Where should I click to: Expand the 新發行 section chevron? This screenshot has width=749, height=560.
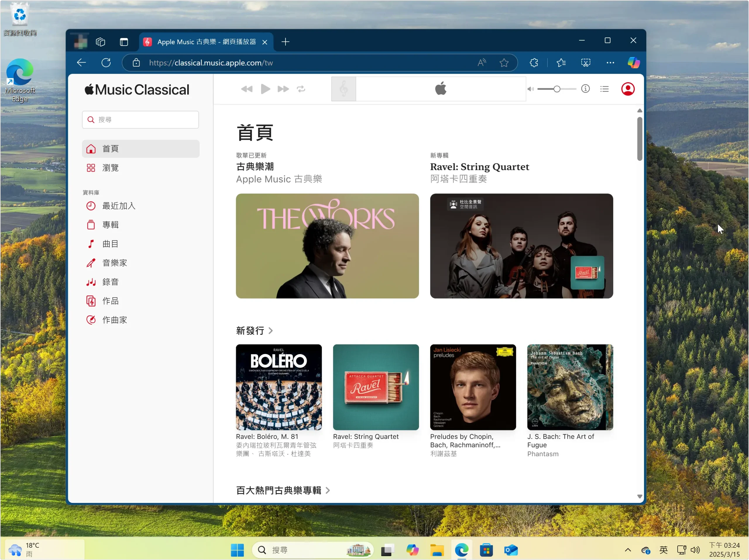(x=271, y=330)
